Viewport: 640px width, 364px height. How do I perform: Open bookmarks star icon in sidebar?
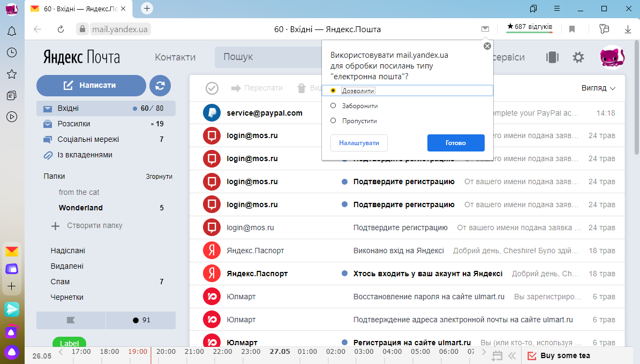(x=12, y=74)
